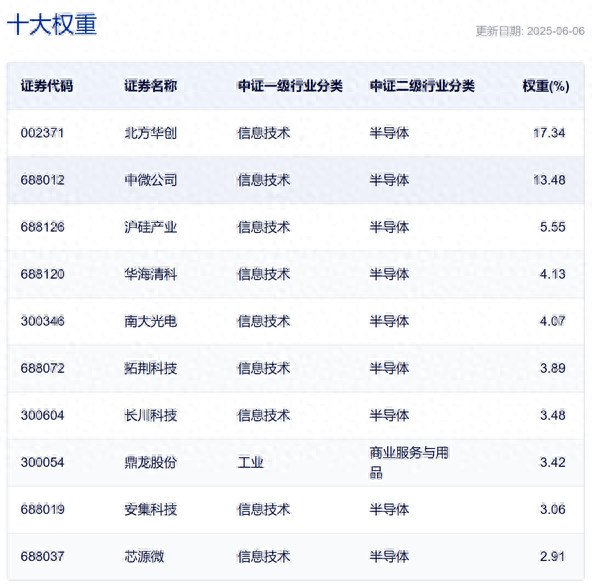The image size is (592, 585).
Task: Click the 更新日期 2025-06-06 label
Action: click(530, 31)
